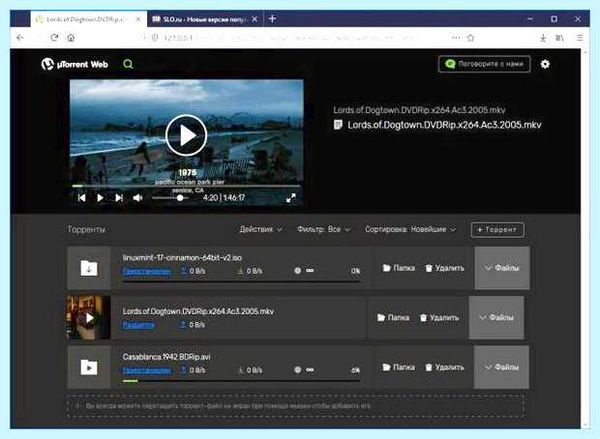
Task: Click the small play button in player controls
Action: pyautogui.click(x=100, y=198)
